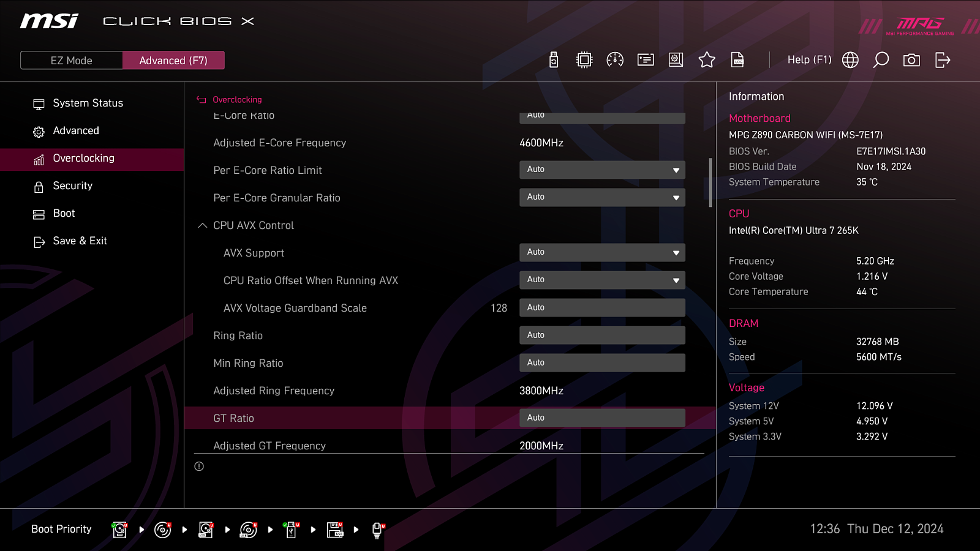Open the board settings gear icon

676,60
